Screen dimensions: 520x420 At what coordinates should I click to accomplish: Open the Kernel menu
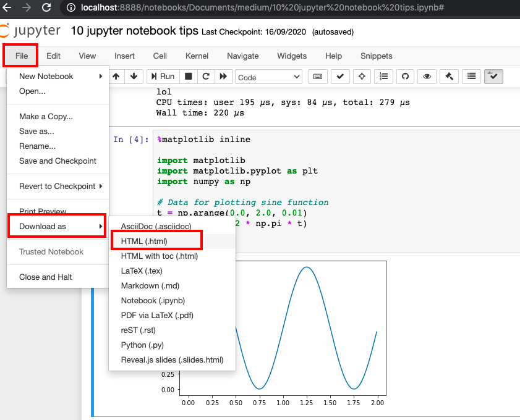pyautogui.click(x=197, y=56)
